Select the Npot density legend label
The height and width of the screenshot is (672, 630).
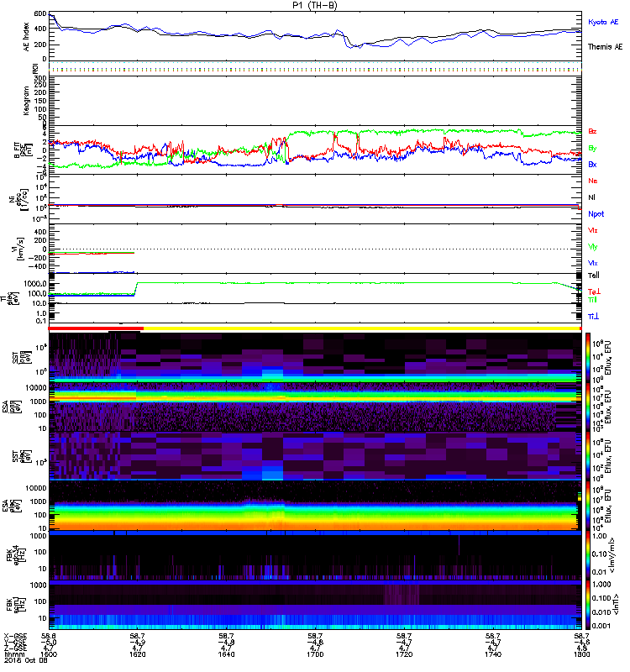click(596, 213)
